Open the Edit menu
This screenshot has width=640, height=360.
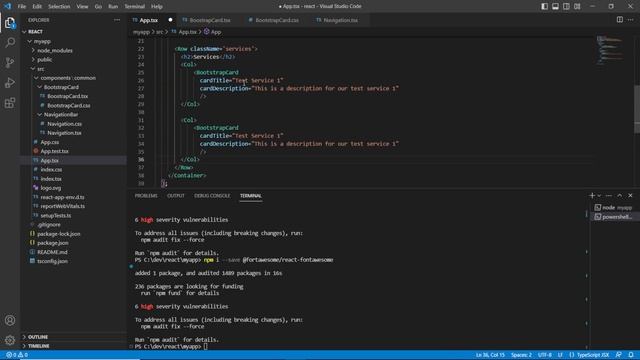click(x=37, y=7)
